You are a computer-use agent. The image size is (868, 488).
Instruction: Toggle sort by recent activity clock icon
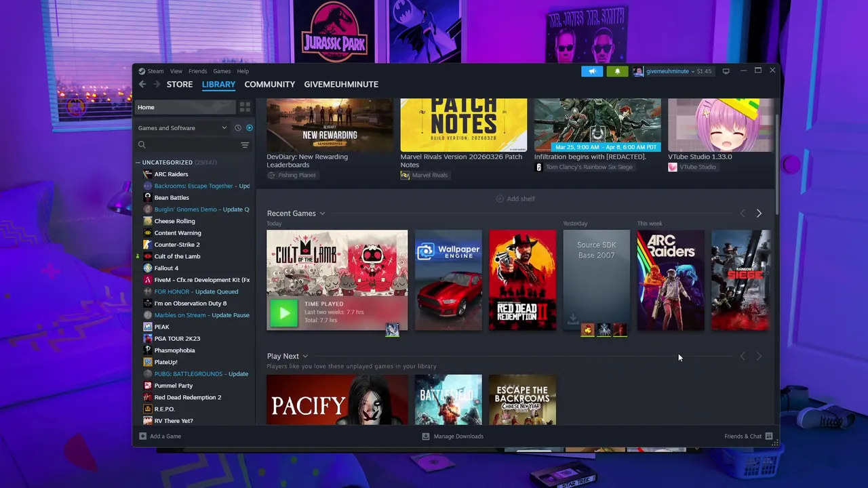238,127
